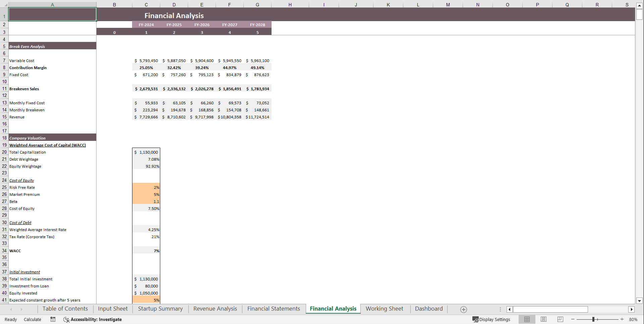
Task: Open the Financial Statements tab
Action: [273, 309]
